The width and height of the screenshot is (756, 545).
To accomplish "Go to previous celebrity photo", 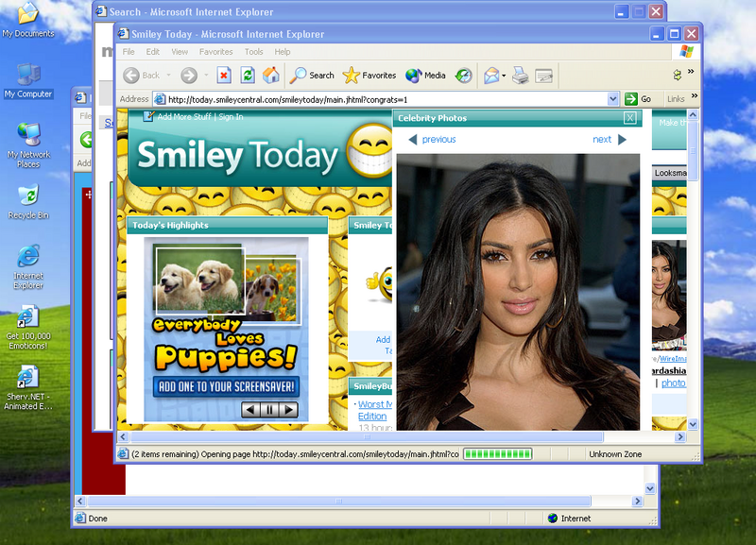I will [432, 139].
